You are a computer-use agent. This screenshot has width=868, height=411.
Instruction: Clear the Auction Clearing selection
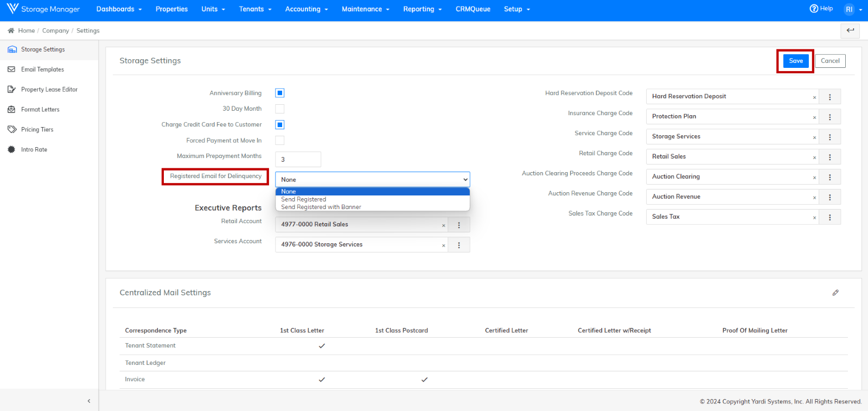point(814,178)
